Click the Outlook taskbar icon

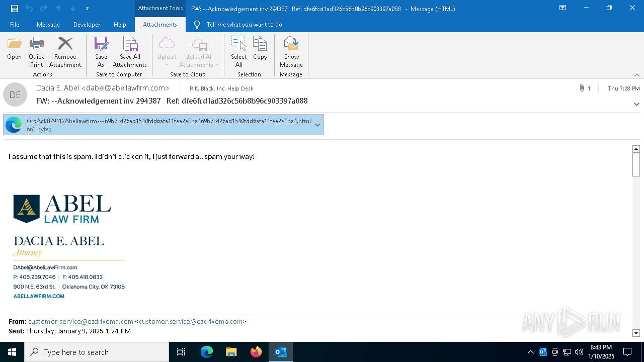(x=281, y=352)
